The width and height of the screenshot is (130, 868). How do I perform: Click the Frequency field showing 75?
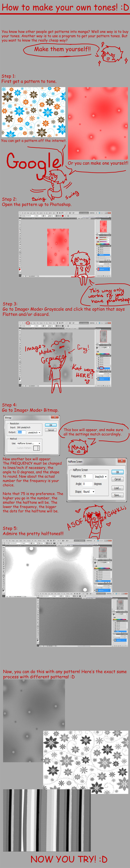coord(87,476)
